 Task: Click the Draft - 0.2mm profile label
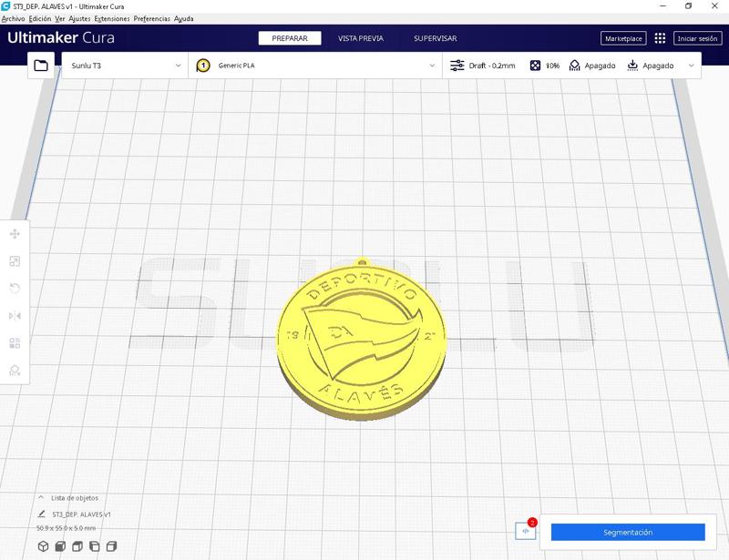(492, 66)
